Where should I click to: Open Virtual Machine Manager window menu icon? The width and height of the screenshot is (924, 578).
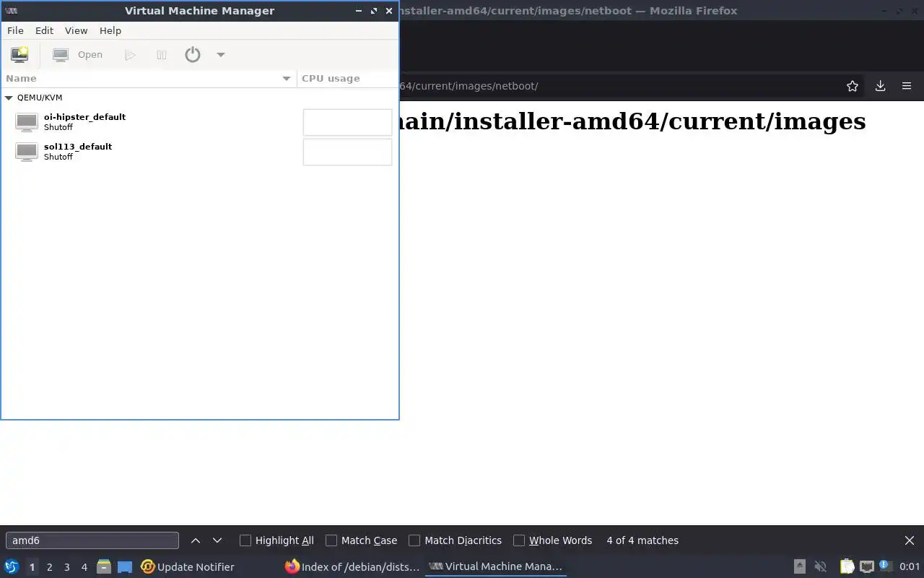12,11
